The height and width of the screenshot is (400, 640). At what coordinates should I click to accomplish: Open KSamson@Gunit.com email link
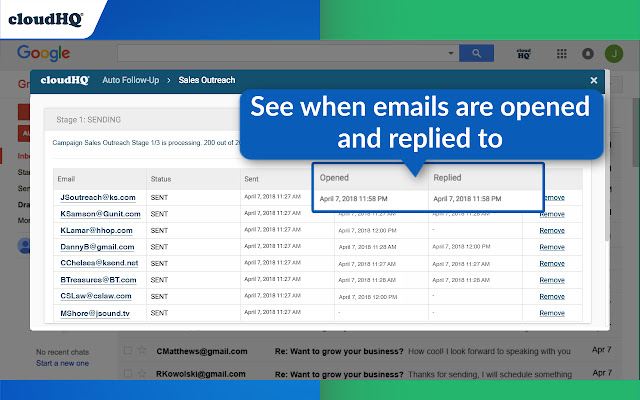[100, 214]
